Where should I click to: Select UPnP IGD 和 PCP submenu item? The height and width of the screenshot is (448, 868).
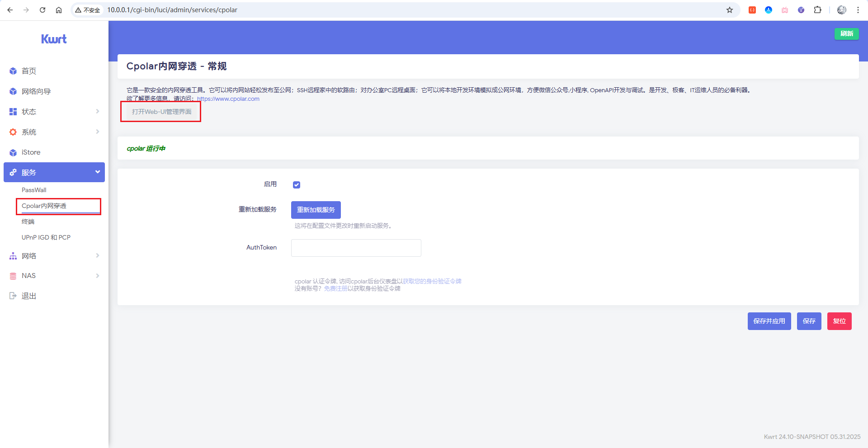tap(46, 237)
